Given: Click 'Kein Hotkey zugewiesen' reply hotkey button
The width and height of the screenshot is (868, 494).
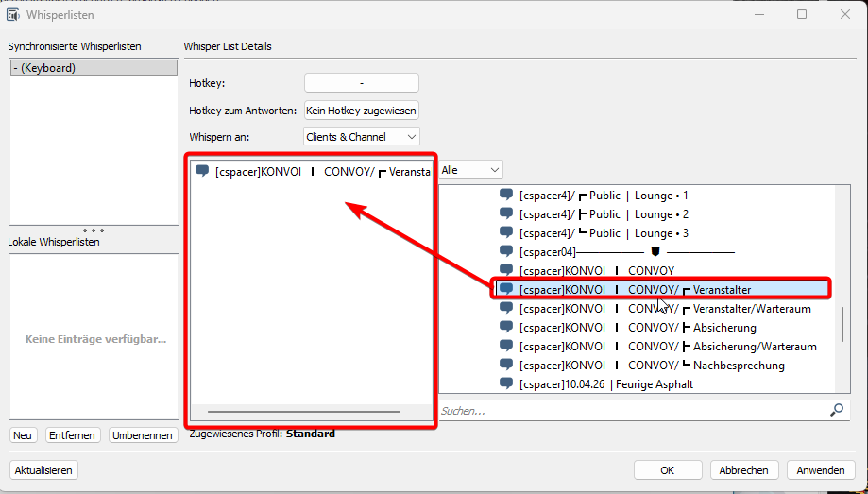Looking at the screenshot, I should [361, 111].
